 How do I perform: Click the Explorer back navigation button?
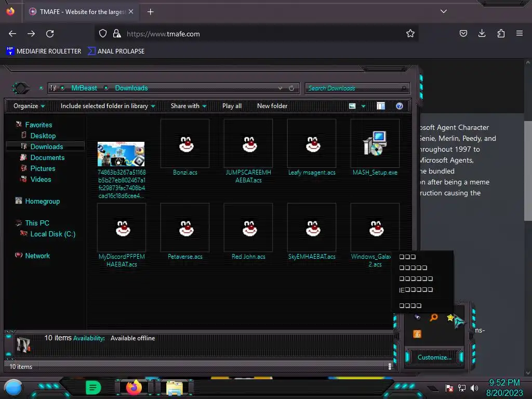20,88
